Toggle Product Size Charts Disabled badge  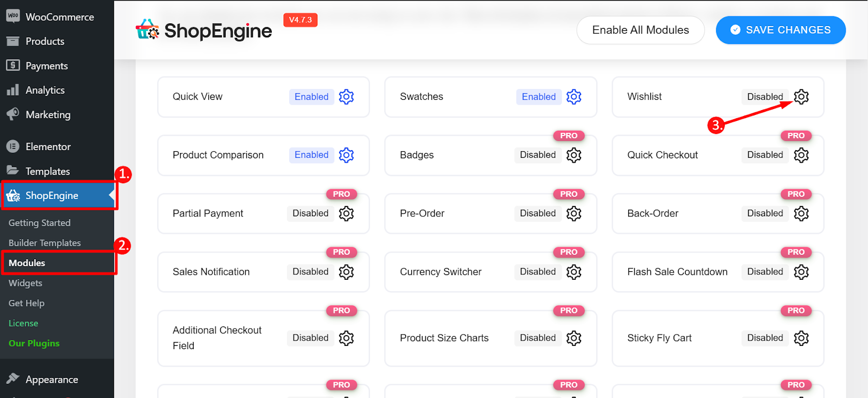(x=538, y=338)
